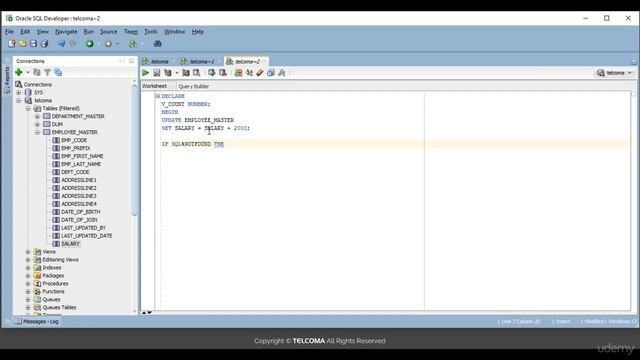Open the Reports side panel tab
This screenshot has width=640, height=360.
click(7, 80)
